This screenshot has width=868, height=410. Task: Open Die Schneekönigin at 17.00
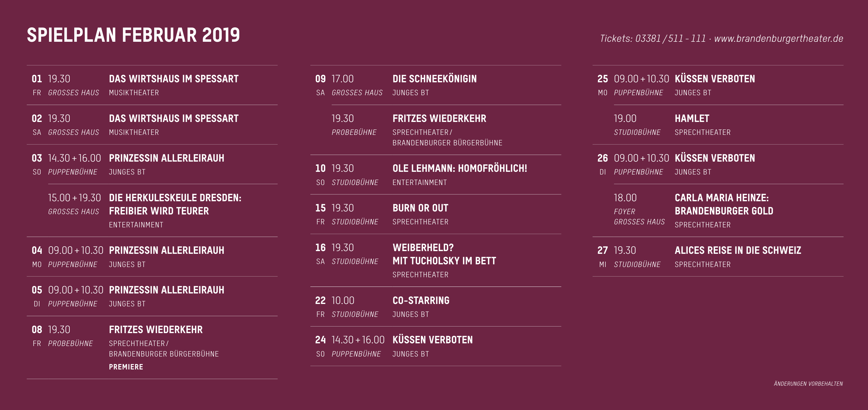(435, 79)
